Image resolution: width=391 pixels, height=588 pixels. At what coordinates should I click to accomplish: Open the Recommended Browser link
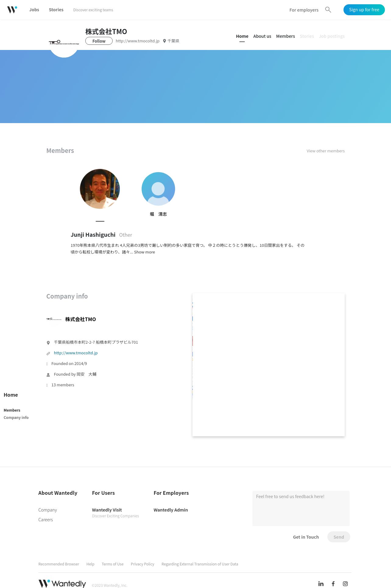[59, 564]
